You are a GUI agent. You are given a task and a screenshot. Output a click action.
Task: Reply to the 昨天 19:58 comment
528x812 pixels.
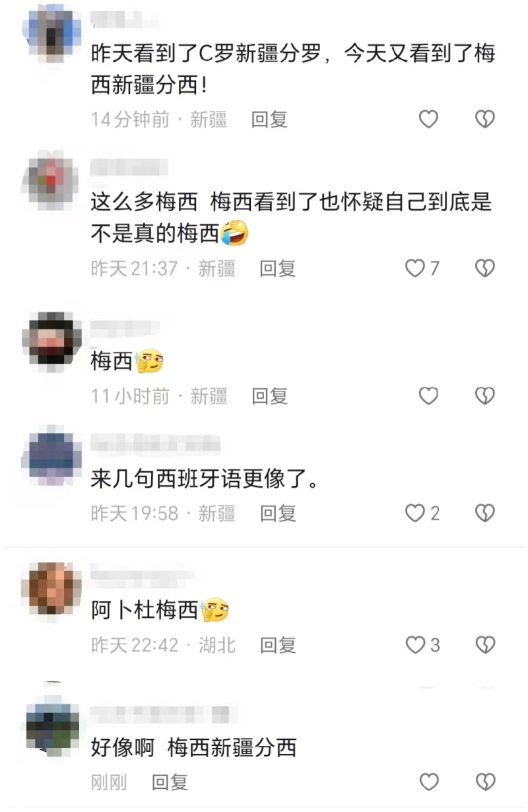coord(278,513)
